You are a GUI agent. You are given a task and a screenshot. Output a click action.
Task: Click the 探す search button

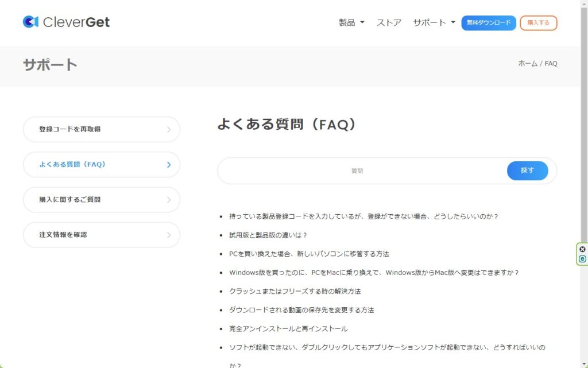click(527, 171)
